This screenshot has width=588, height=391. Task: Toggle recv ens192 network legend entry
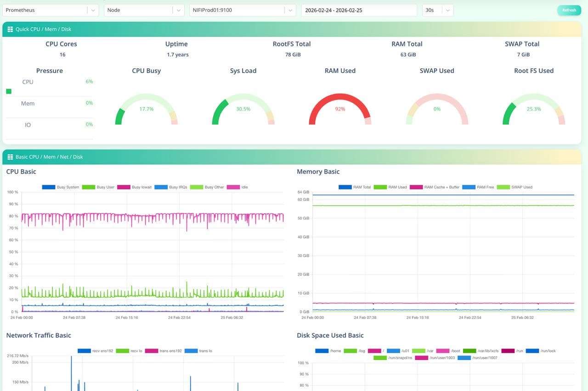(x=96, y=351)
